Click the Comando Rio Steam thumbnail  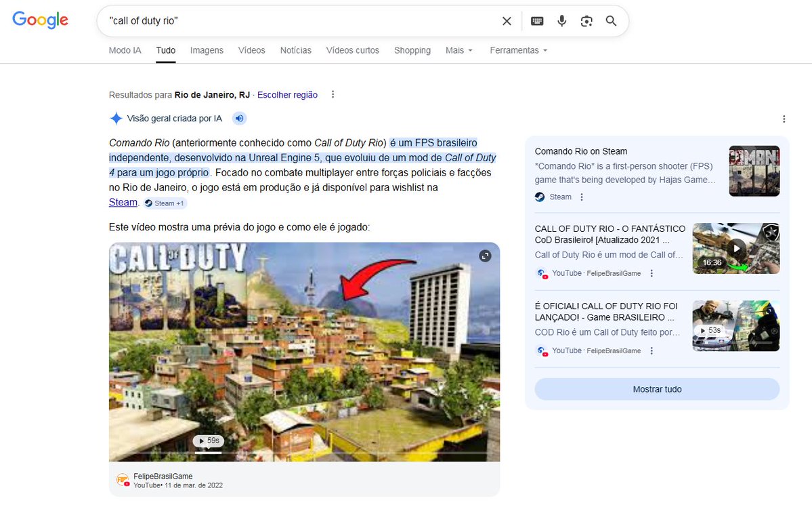pos(754,171)
